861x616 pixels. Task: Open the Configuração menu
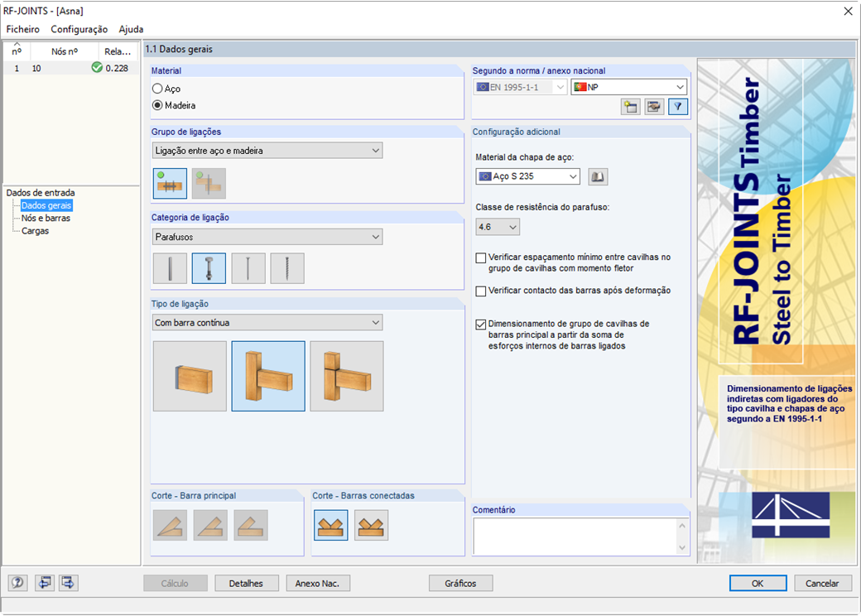coord(79,29)
